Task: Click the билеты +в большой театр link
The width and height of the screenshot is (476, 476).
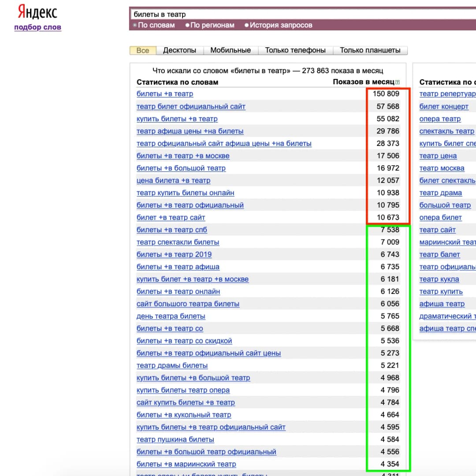Action: (181, 168)
